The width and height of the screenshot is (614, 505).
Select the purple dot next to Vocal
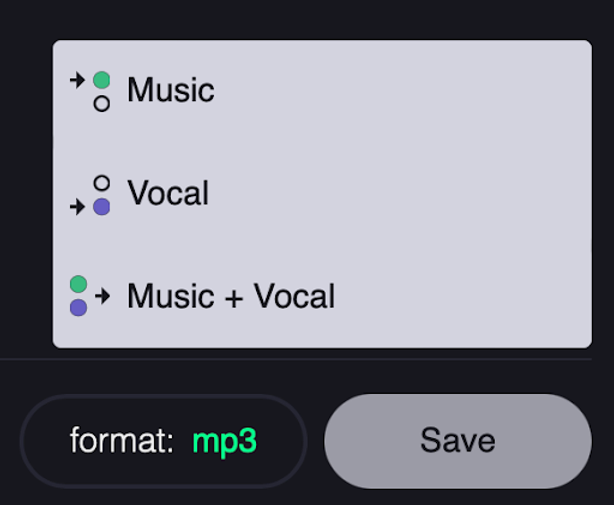101,207
